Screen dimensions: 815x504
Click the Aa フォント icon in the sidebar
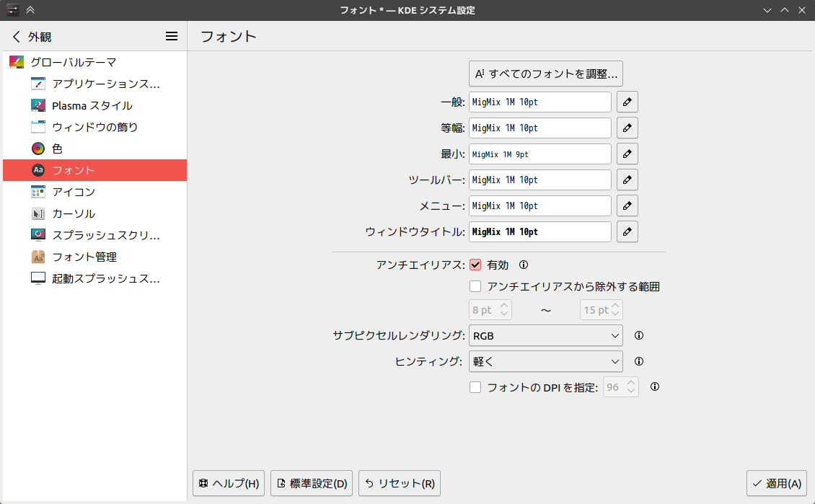click(x=38, y=170)
